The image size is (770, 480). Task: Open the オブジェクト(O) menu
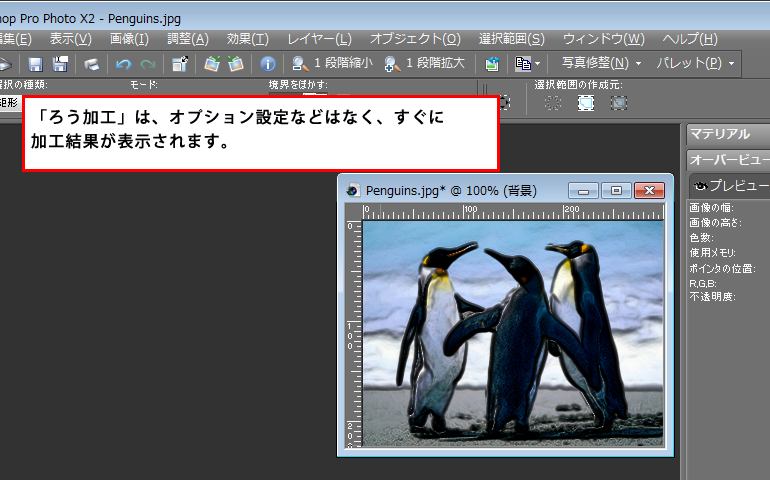(x=415, y=39)
